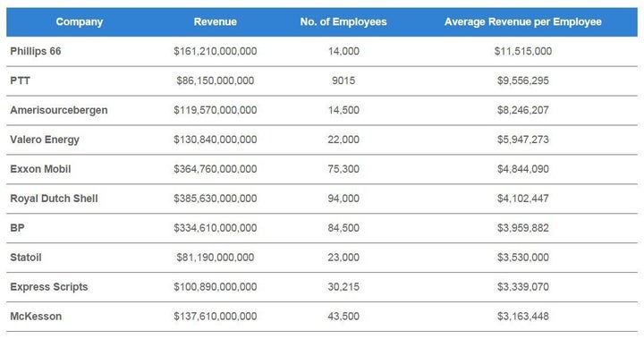Click the Valero Energy row label
Image resolution: width=644 pixels, height=347 pixels.
[45, 140]
